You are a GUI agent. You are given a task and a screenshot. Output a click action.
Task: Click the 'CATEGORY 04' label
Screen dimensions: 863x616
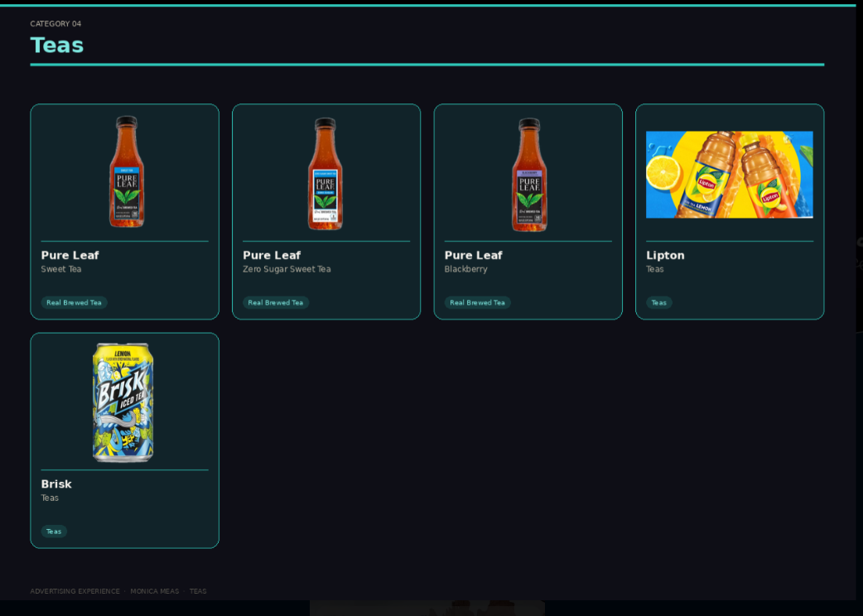click(x=55, y=24)
